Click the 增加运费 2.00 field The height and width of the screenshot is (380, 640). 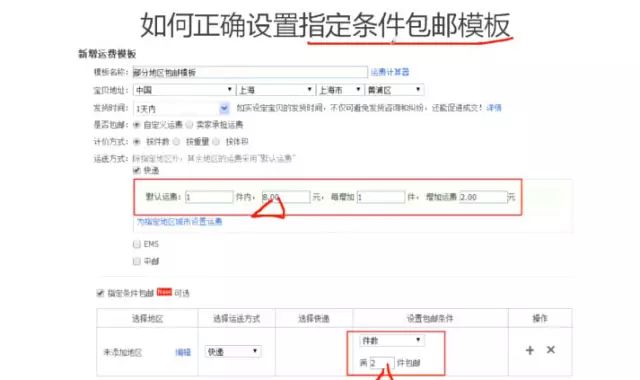pyautogui.click(x=483, y=197)
